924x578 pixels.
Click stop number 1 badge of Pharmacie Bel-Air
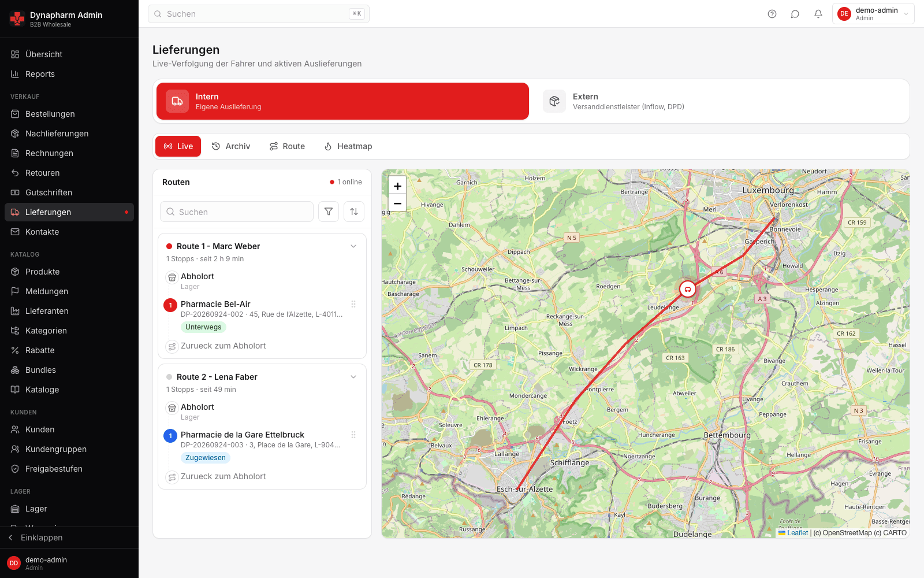point(170,305)
